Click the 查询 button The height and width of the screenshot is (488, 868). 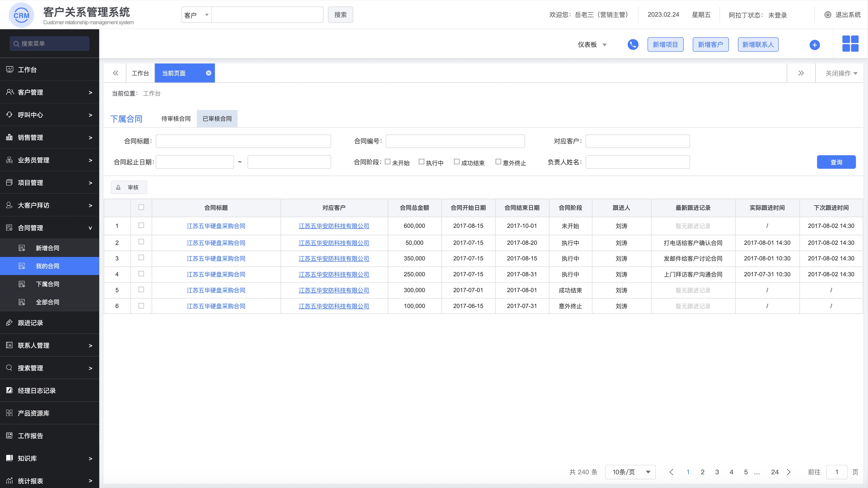point(836,162)
